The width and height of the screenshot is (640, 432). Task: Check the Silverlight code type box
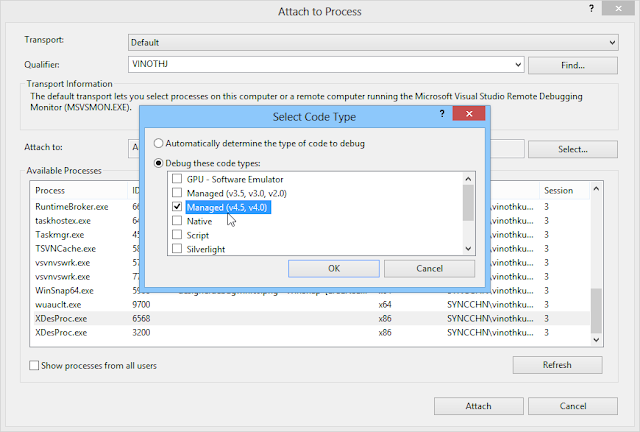click(177, 249)
